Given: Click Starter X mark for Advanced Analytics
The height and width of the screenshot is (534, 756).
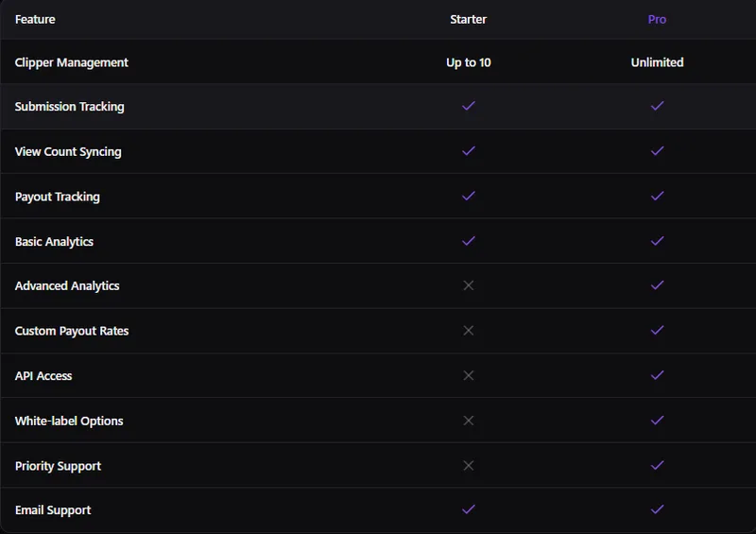Looking at the screenshot, I should (x=469, y=285).
